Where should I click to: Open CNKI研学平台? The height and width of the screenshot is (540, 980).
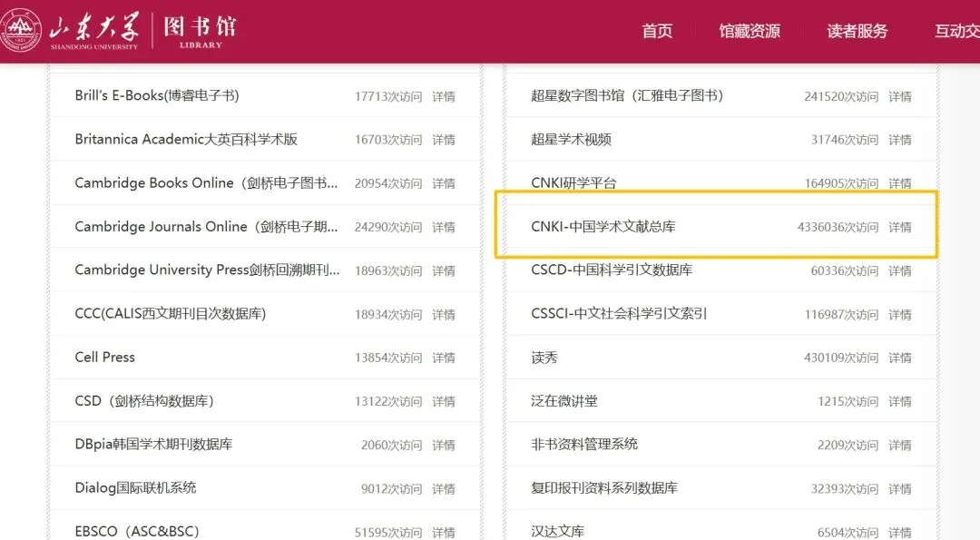pyautogui.click(x=573, y=182)
